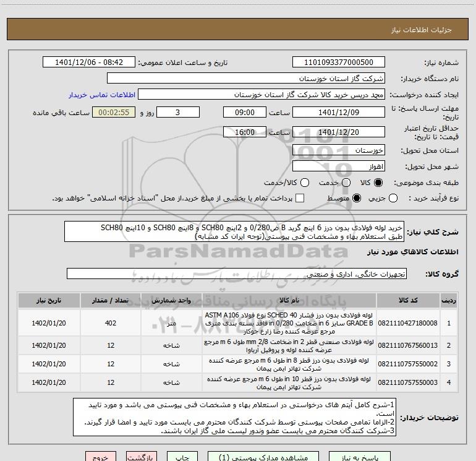The width and height of the screenshot is (476, 461).
Task: Click the delivery province field خوزستان
Action: [x=339, y=150]
